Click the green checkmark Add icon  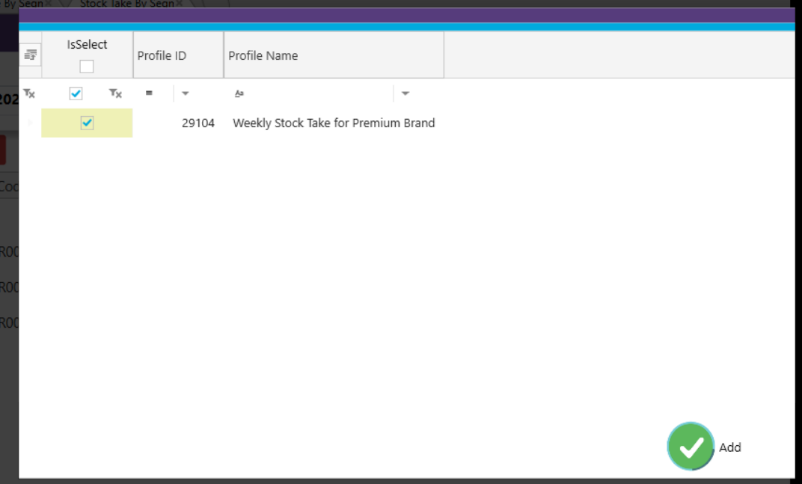click(x=690, y=446)
